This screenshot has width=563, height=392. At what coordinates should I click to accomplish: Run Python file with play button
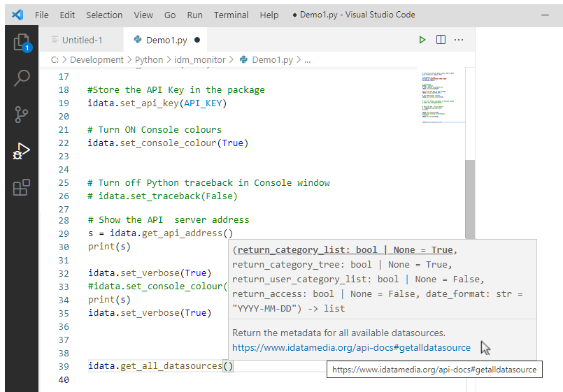pyautogui.click(x=422, y=40)
